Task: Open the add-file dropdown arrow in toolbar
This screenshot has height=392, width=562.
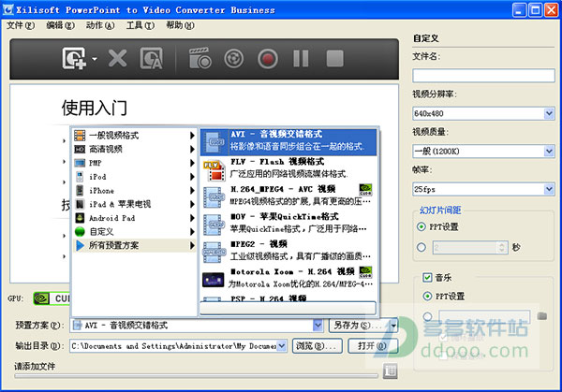Action: click(95, 59)
